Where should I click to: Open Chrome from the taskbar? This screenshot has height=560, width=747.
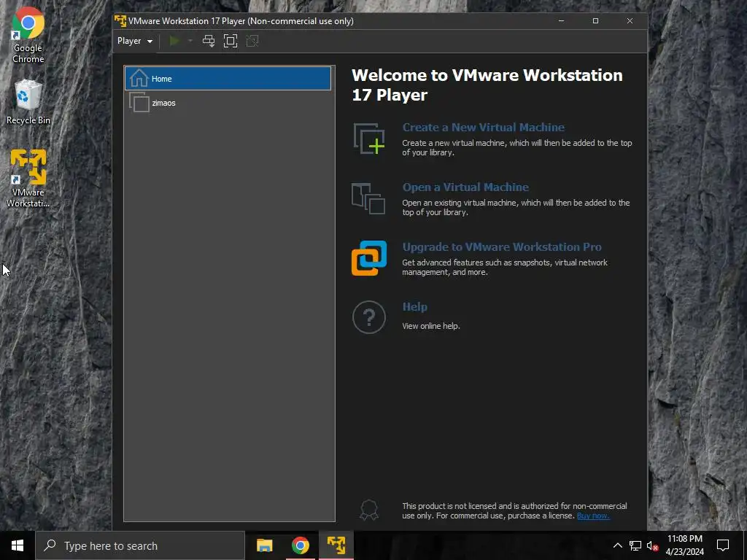pos(300,545)
